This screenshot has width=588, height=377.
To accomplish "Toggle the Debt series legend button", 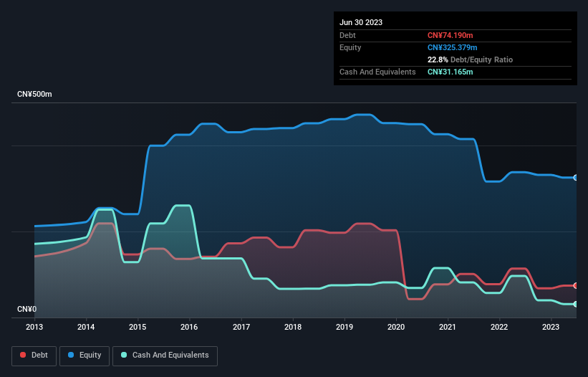I will tap(34, 355).
